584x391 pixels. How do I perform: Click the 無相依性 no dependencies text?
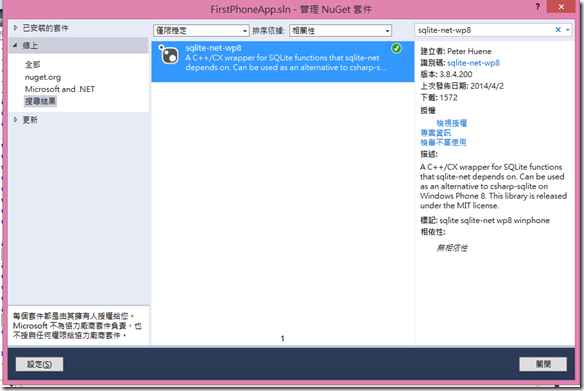click(452, 248)
